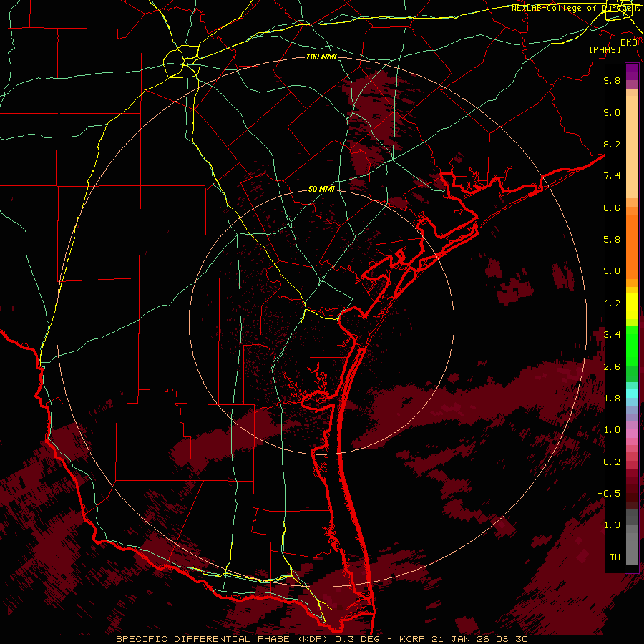Screen dimensions: 644x644
Task: Select the [PHAS] color scale unit label
Action: tap(605, 49)
